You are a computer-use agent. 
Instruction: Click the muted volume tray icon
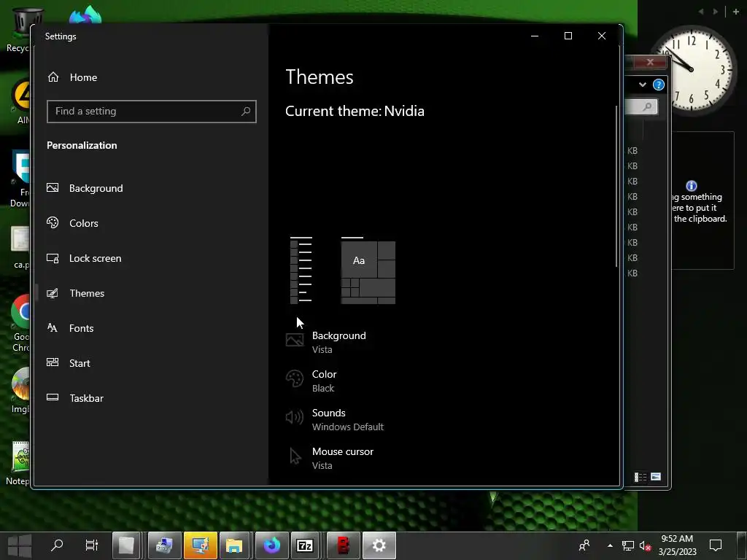(645, 545)
